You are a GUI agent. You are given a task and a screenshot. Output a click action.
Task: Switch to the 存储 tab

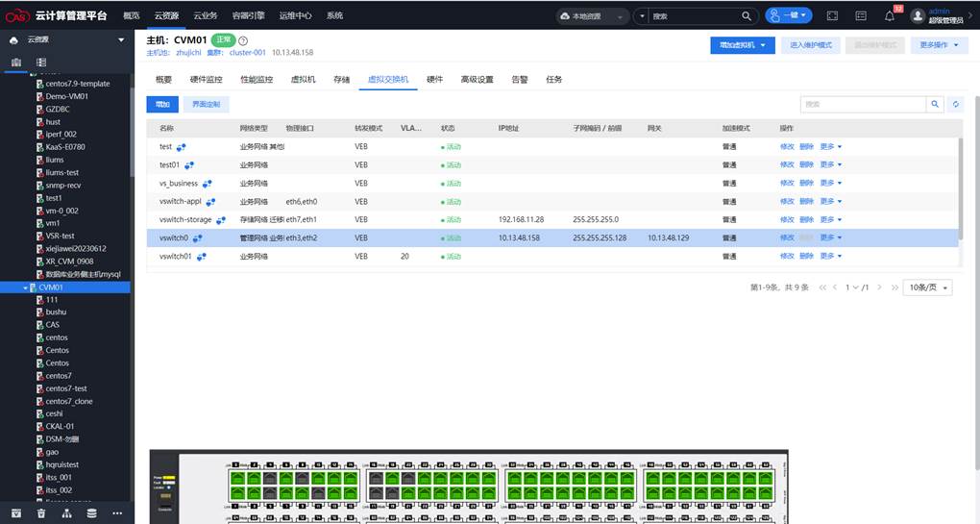(341, 79)
